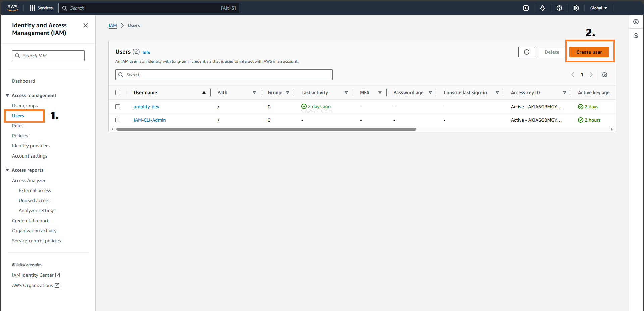Sort by Console last sign-in column arrow
The width and height of the screenshot is (644, 311).
click(497, 92)
